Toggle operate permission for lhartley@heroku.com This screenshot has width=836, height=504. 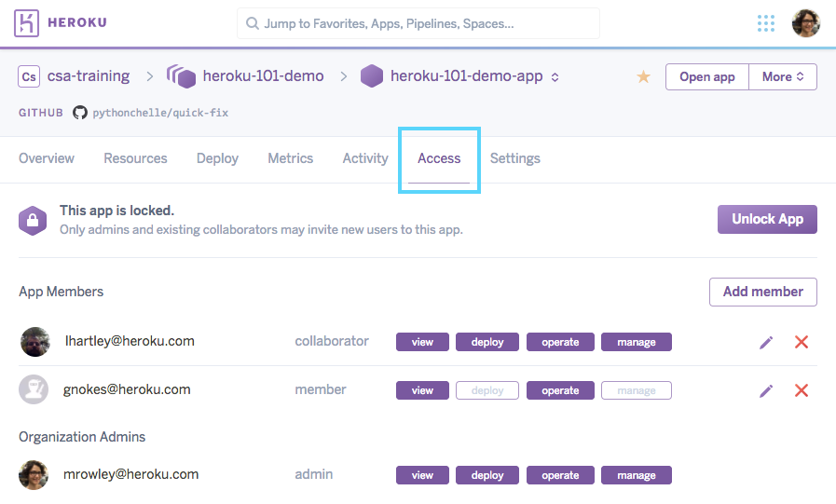pos(560,342)
